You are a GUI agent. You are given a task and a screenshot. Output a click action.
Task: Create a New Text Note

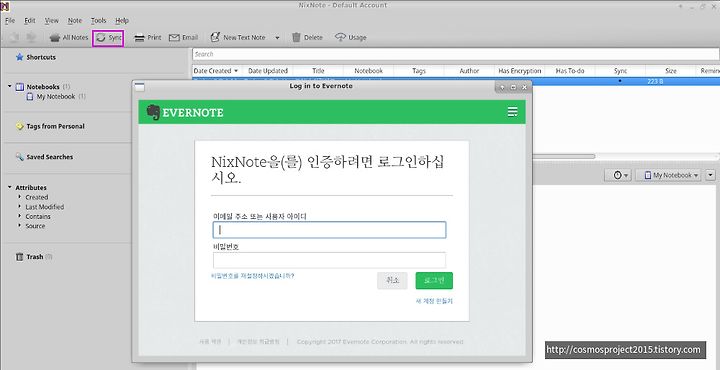tap(238, 38)
